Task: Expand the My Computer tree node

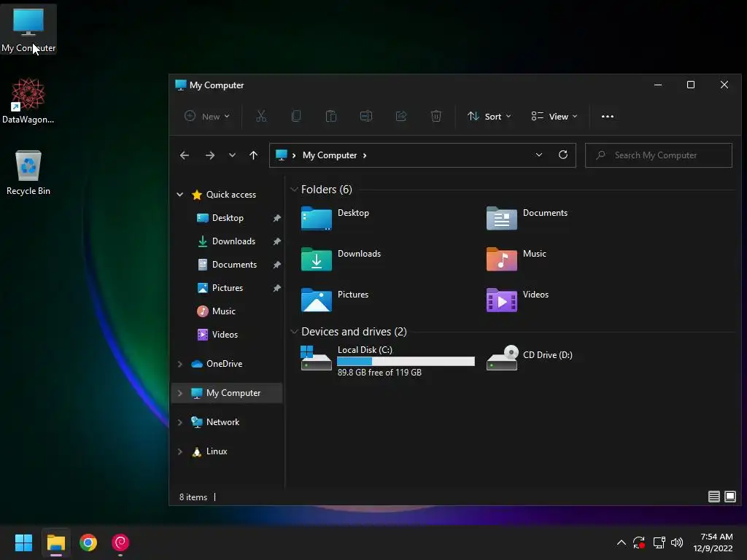Action: point(179,393)
